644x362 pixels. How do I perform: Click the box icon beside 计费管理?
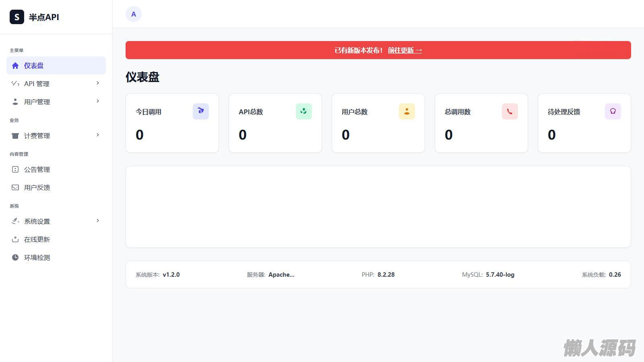15,136
